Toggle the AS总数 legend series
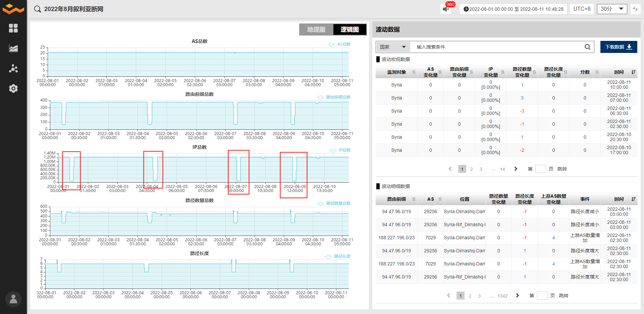The height and width of the screenshot is (314, 644). point(339,44)
